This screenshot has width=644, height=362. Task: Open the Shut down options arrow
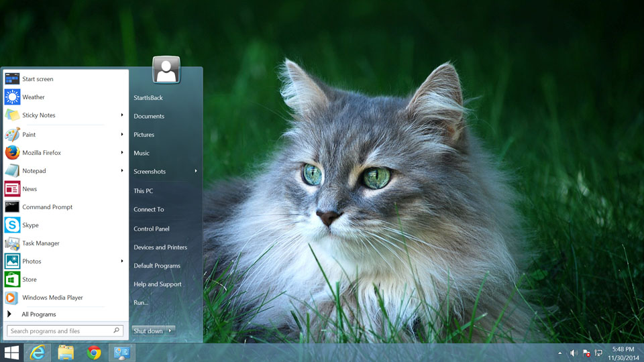(x=171, y=330)
